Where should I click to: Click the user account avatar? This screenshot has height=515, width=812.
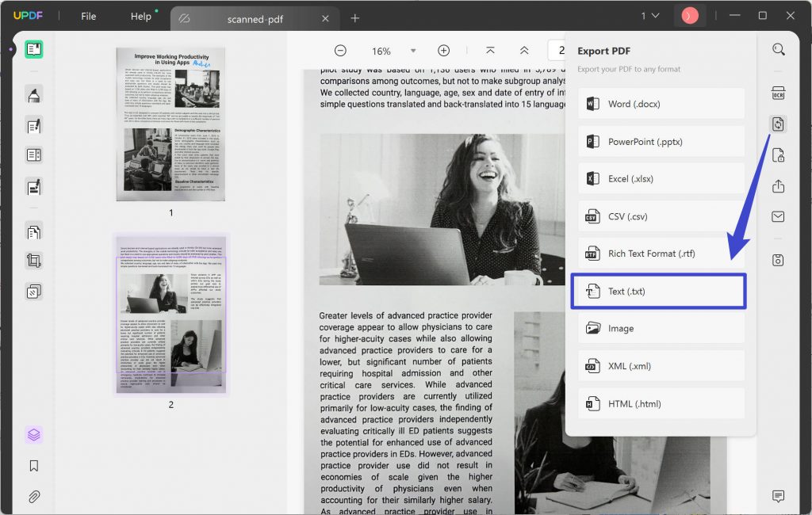689,16
